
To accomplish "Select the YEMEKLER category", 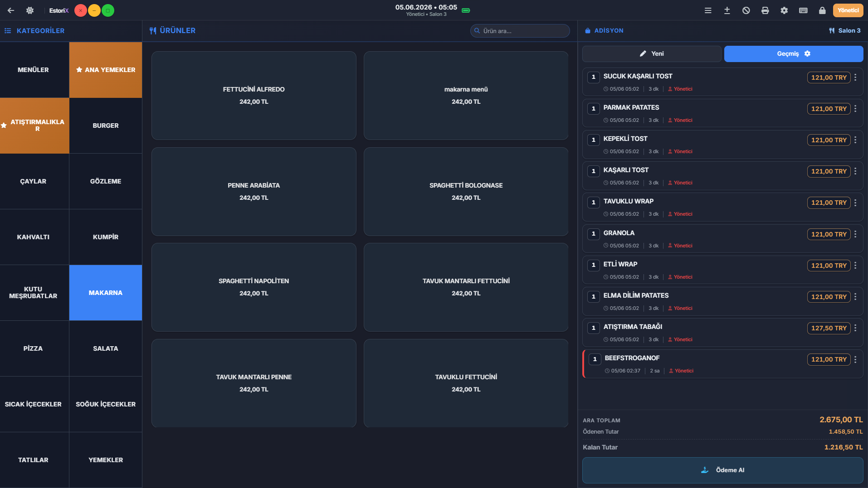I will pyautogui.click(x=106, y=460).
